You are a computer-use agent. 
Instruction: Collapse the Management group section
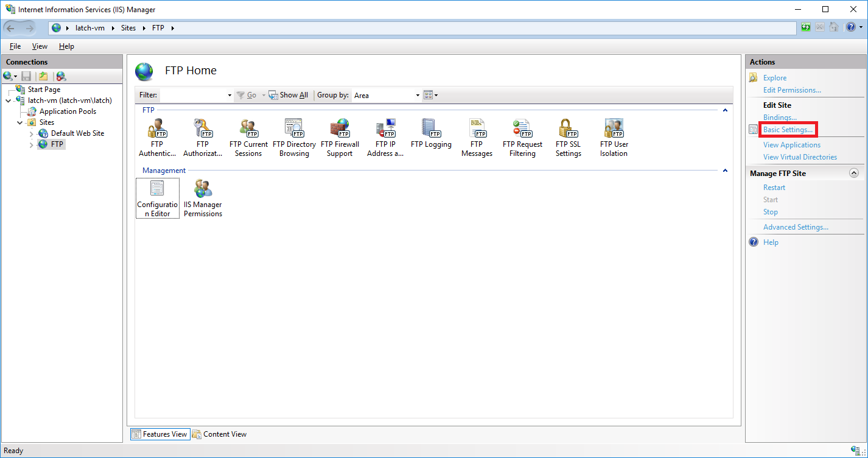725,171
